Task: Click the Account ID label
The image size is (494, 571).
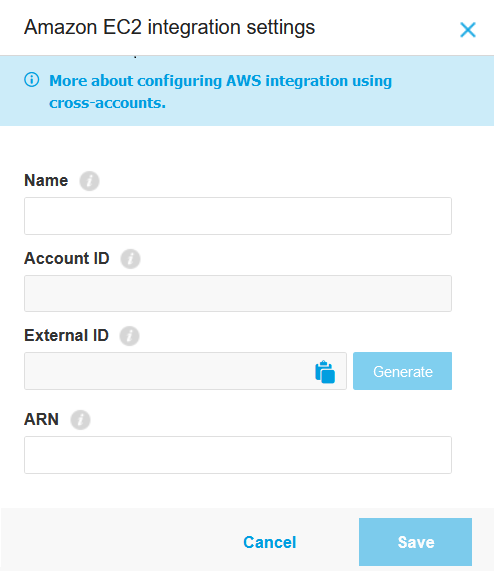Action: tap(67, 258)
